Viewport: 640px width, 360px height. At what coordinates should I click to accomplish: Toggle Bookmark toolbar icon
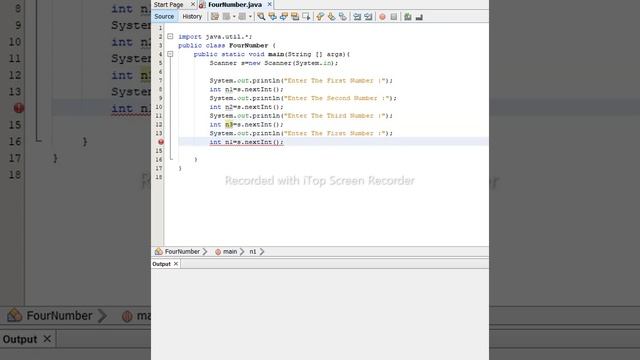(x=343, y=17)
